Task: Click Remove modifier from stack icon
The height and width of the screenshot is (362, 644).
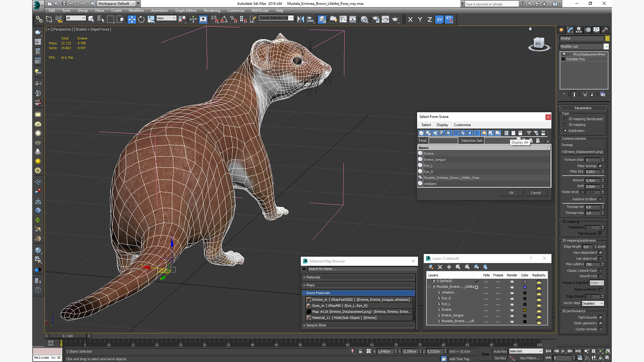Action: pyautogui.click(x=592, y=95)
